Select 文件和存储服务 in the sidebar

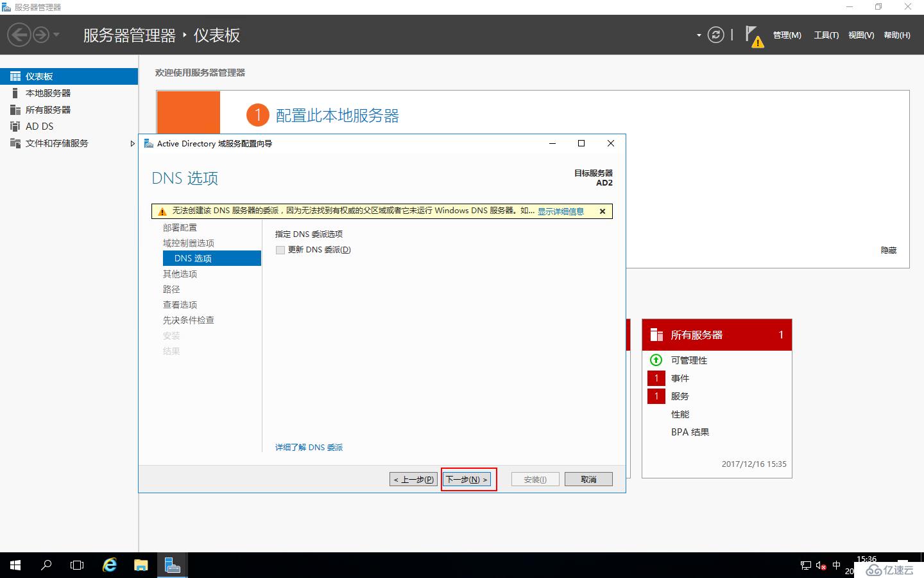[x=69, y=143]
